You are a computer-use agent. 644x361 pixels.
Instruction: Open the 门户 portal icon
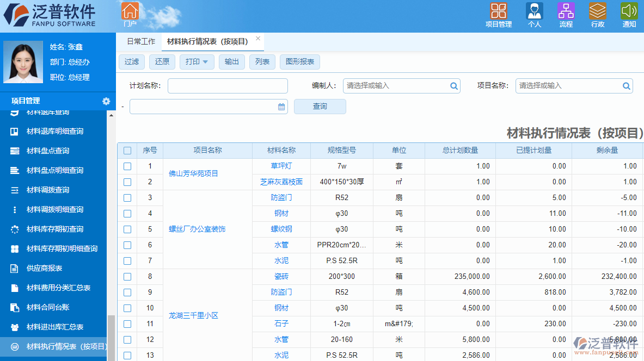tap(130, 14)
